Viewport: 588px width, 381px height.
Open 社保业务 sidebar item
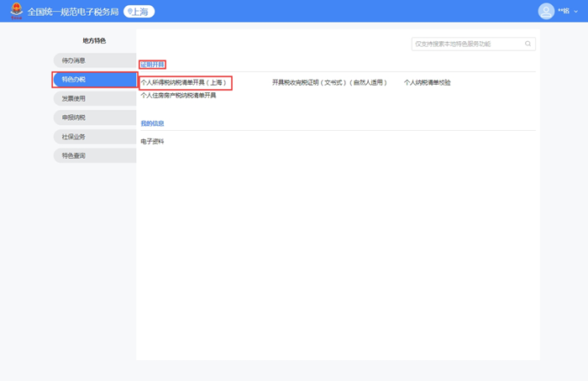click(74, 136)
